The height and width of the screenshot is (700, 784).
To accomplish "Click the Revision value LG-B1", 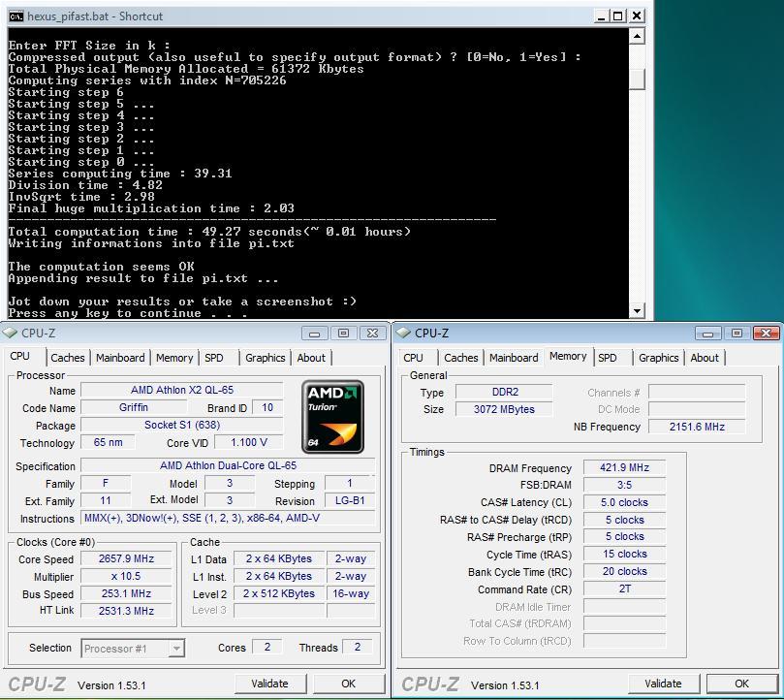I will (x=350, y=500).
